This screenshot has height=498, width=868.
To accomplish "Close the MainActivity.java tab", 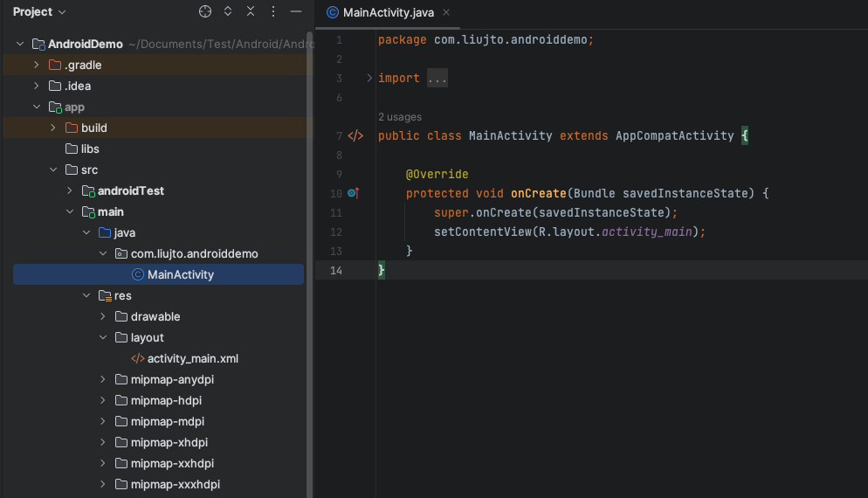I will pyautogui.click(x=446, y=12).
